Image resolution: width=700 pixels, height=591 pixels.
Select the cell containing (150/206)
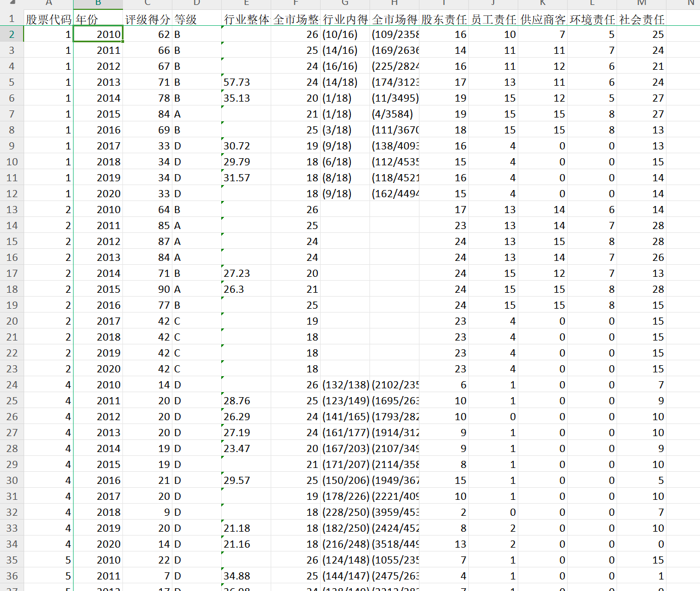[345, 480]
